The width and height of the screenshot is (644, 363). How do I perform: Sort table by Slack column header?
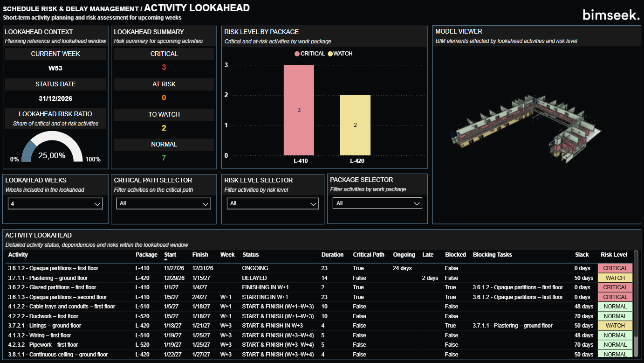coord(582,255)
